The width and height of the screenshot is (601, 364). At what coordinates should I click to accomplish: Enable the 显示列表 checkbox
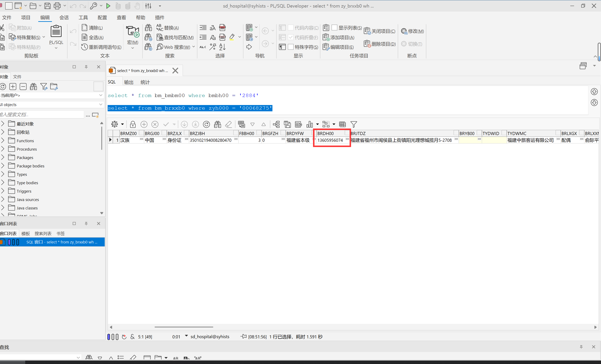(334, 28)
